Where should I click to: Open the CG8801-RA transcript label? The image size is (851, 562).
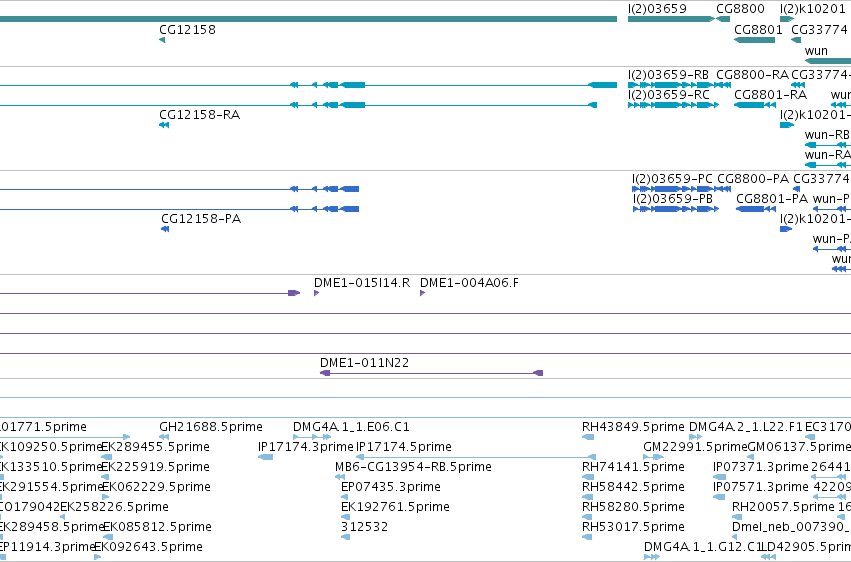click(x=771, y=95)
